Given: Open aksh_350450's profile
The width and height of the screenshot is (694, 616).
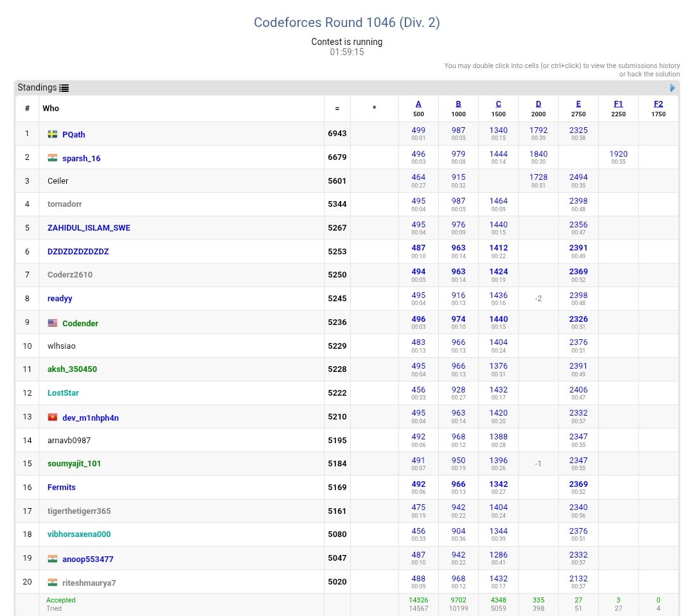Looking at the screenshot, I should [72, 369].
